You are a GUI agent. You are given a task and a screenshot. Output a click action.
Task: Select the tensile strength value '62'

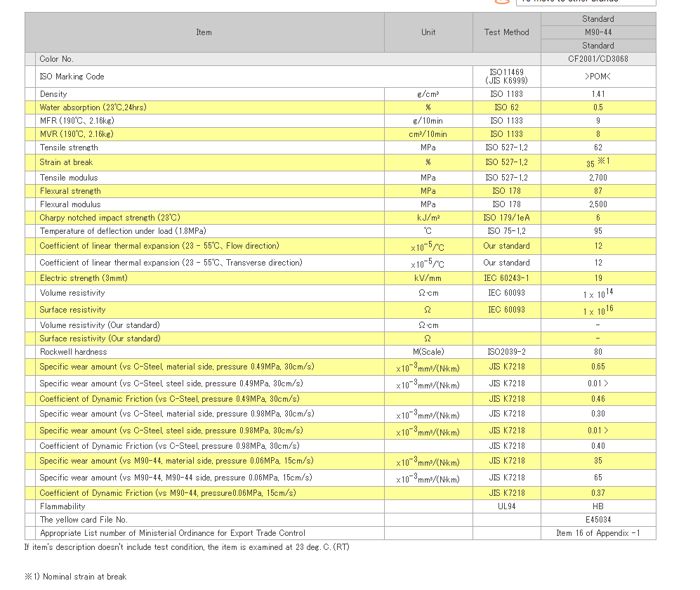[598, 147]
